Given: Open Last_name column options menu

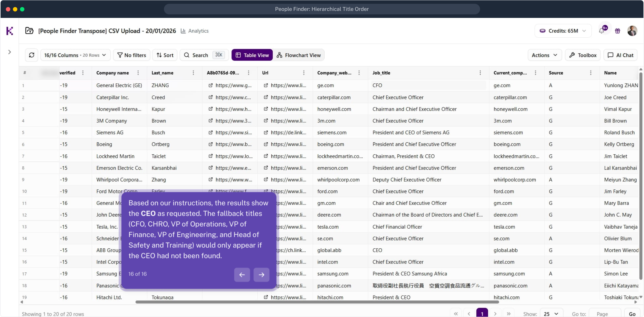Looking at the screenshot, I should (x=193, y=73).
